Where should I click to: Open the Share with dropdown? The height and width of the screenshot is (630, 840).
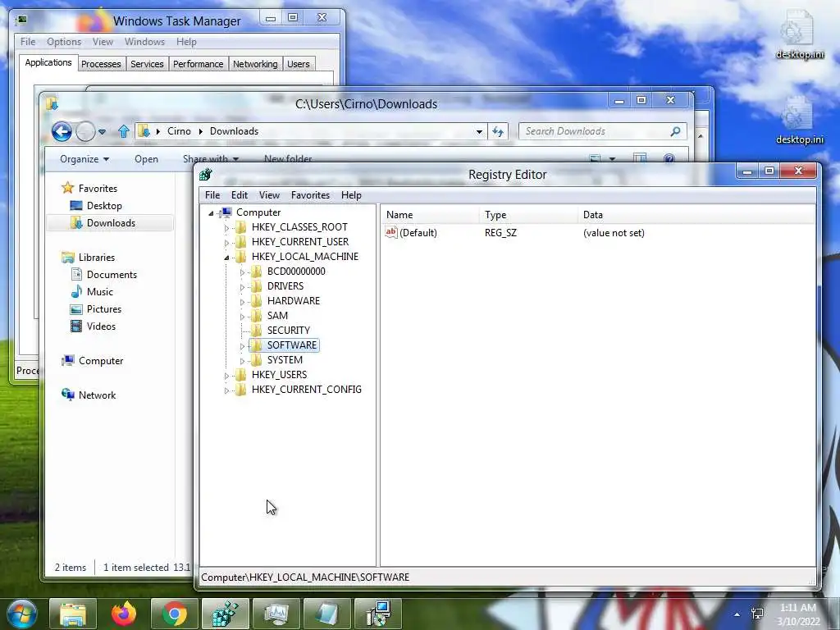point(211,159)
